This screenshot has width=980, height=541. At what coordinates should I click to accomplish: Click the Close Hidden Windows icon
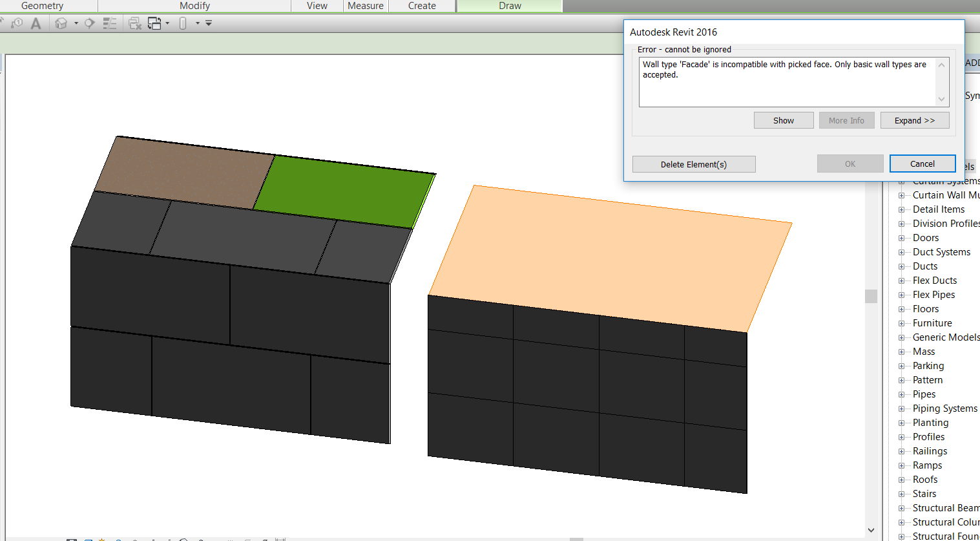pos(134,23)
